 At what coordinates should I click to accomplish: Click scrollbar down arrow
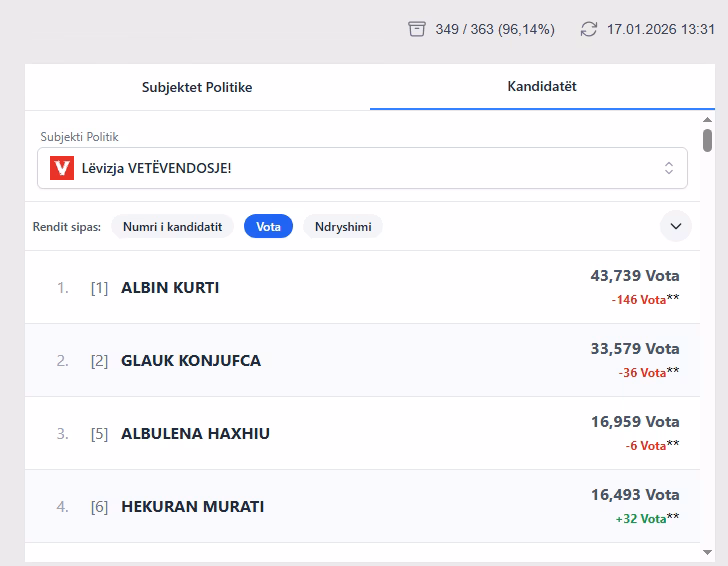(707, 551)
